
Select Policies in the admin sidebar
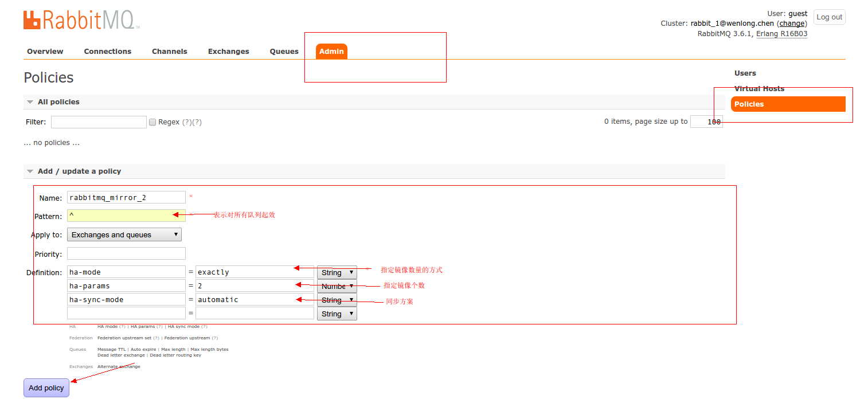[x=788, y=104]
